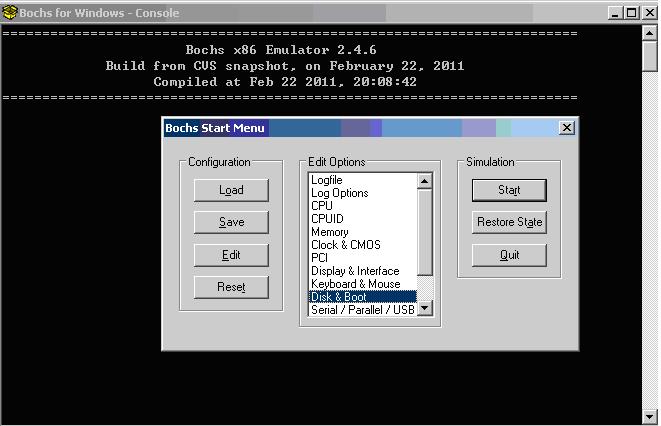
Task: Start the simulation
Action: [x=509, y=190]
